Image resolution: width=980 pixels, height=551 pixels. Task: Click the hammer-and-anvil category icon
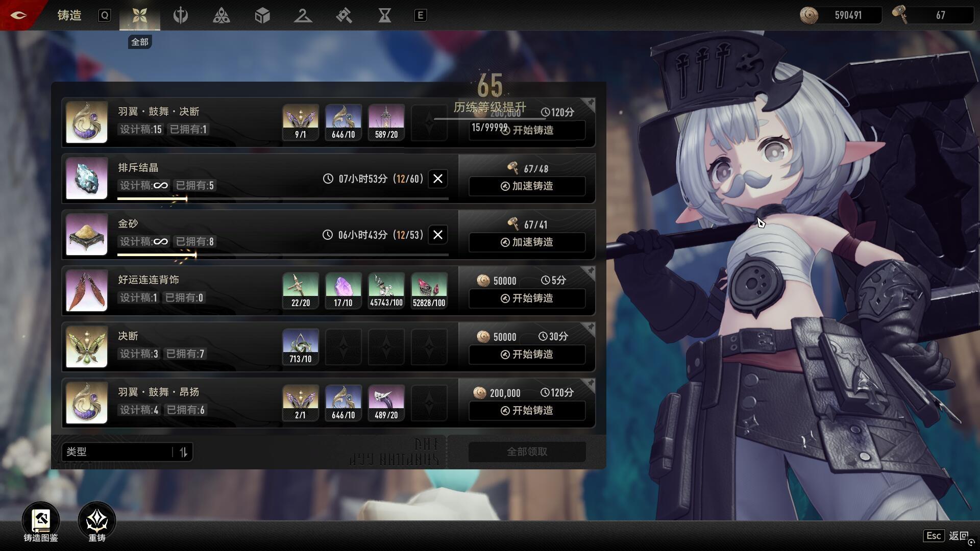pos(344,16)
